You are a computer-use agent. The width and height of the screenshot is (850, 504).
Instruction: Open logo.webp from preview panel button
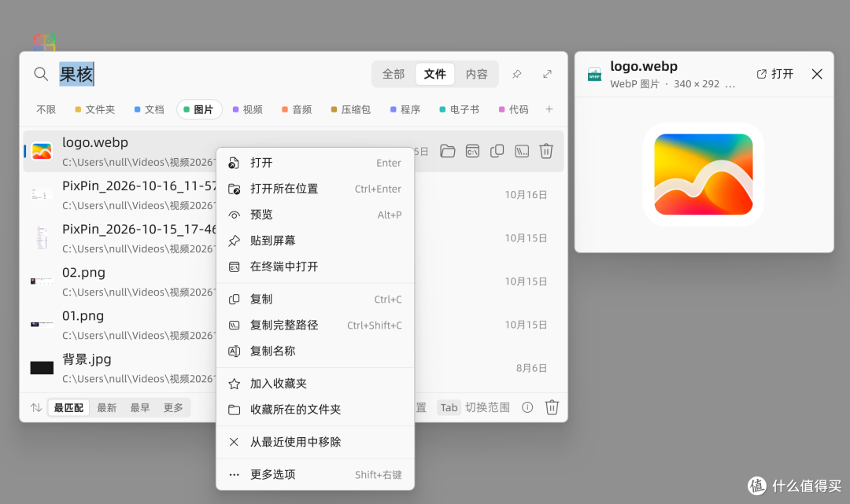tap(775, 74)
